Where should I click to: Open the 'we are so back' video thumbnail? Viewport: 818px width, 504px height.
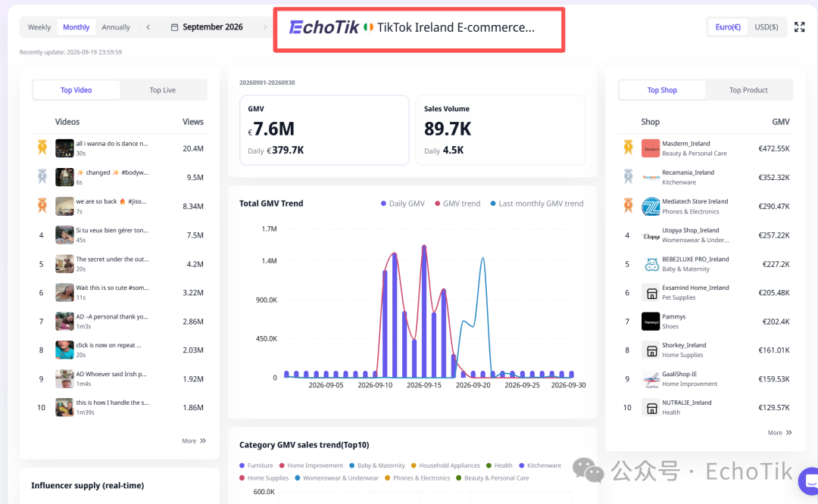64,206
